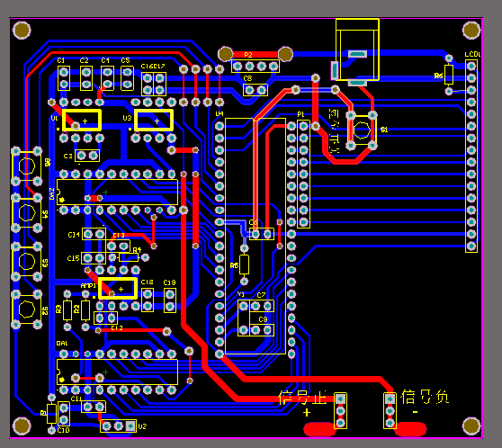
Task: Select the R4 resistor label
Action: tap(137, 250)
